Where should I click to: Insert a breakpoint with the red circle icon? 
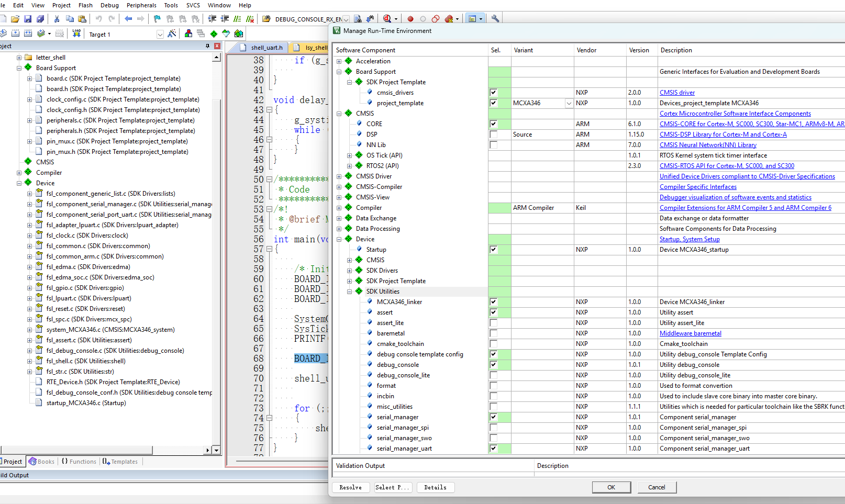[410, 19]
